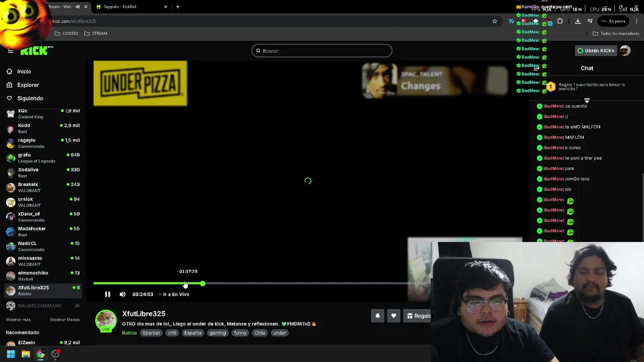Open xQc channel from following list
Image resolution: width=644 pixels, height=362 pixels.
point(43,113)
